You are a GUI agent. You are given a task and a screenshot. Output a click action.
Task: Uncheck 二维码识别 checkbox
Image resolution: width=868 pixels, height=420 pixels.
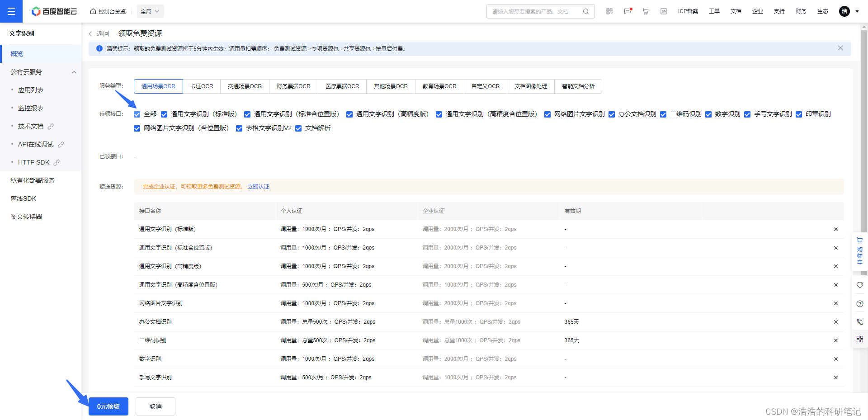pyautogui.click(x=663, y=114)
